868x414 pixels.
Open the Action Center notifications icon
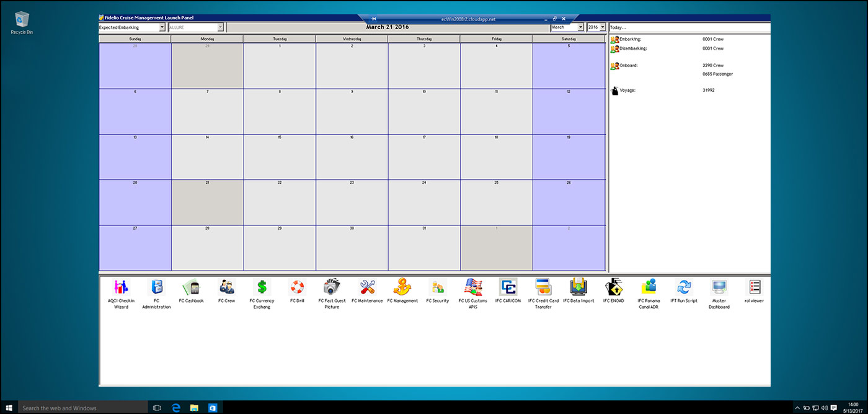click(x=834, y=408)
